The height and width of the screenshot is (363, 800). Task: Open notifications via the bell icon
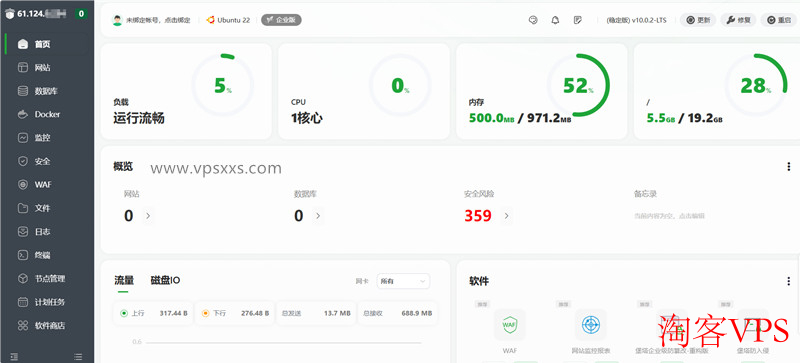(556, 20)
